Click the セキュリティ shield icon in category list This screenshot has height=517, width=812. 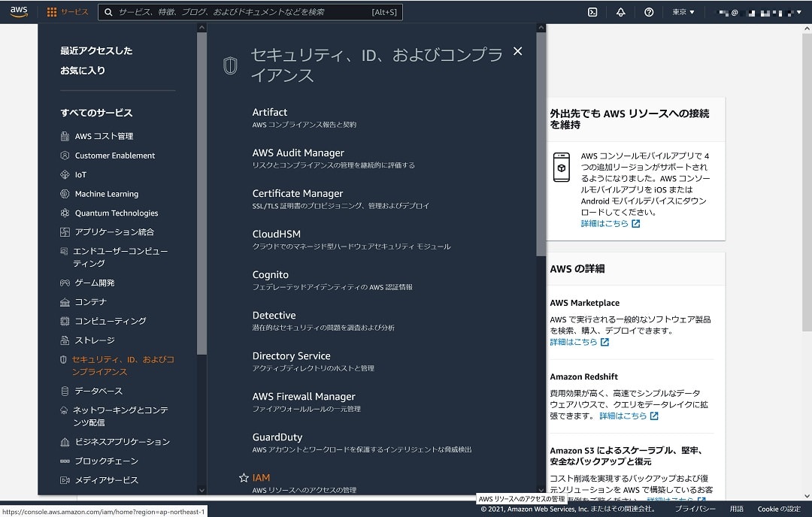pyautogui.click(x=63, y=359)
